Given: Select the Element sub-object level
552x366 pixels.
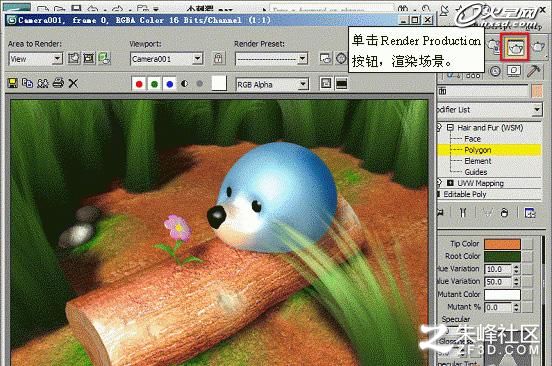Looking at the screenshot, I should click(x=477, y=161).
